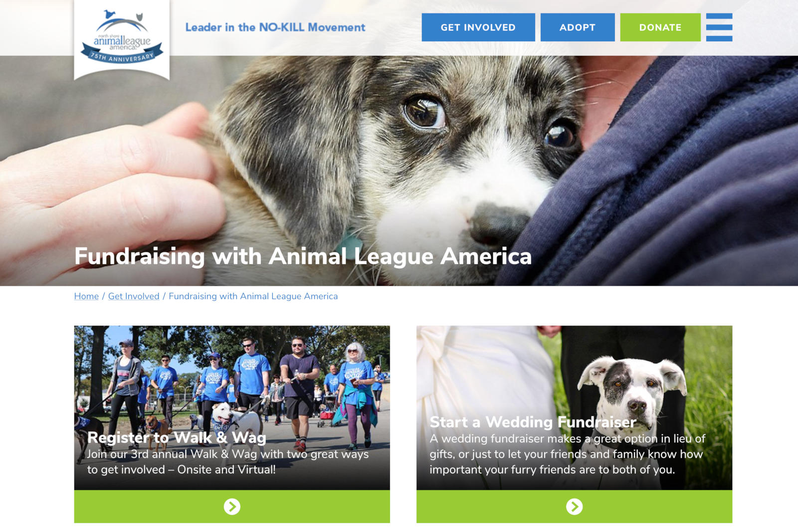Viewport: 798px width, 532px height.
Task: Click the Register to Walk & Wag heading
Action: (177, 437)
